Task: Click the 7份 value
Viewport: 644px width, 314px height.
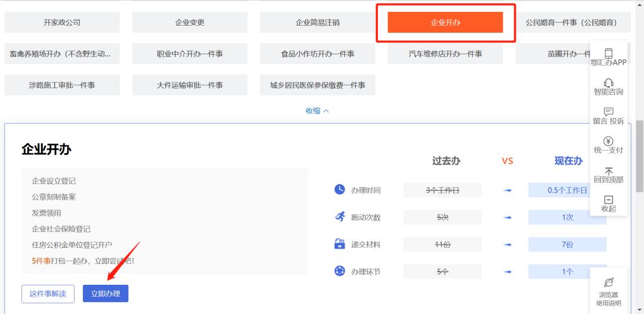Action: [567, 245]
